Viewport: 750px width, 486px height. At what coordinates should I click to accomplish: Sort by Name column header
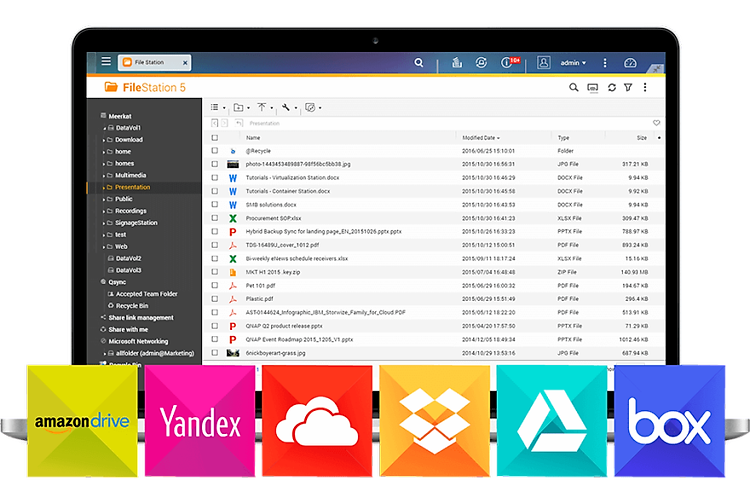point(253,138)
